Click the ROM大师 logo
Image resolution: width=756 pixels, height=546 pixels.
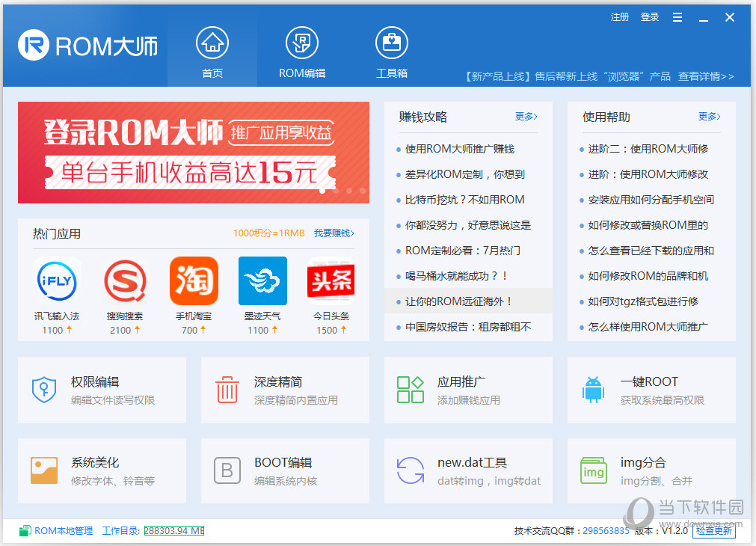coord(87,46)
